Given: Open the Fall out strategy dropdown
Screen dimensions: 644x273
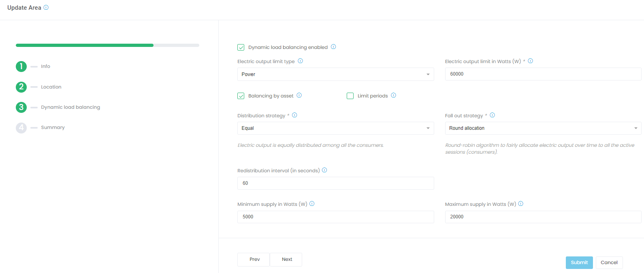Looking at the screenshot, I should click(543, 128).
